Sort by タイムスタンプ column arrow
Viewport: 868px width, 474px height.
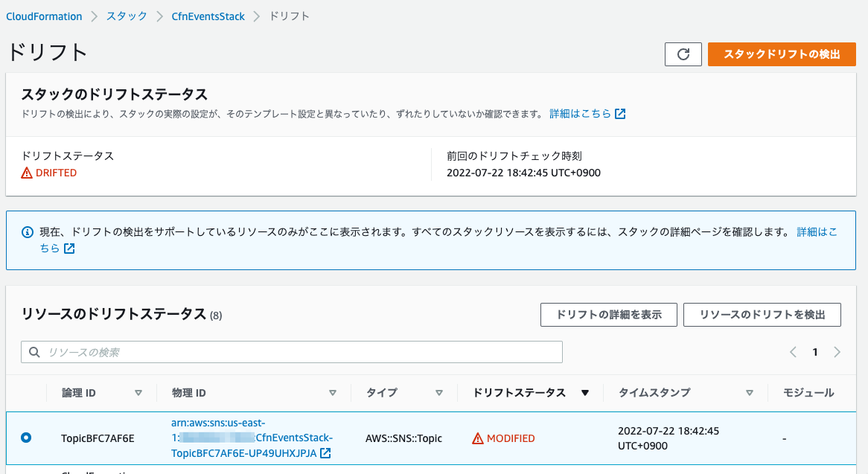pyautogui.click(x=750, y=393)
